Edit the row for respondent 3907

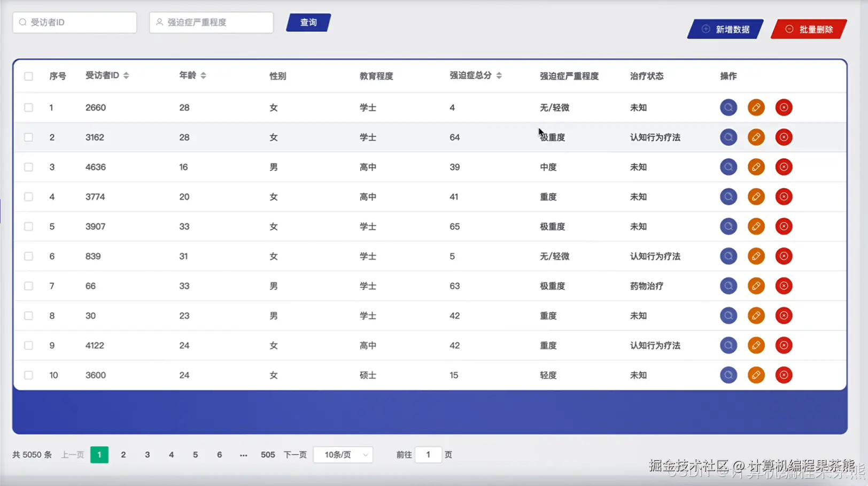pyautogui.click(x=756, y=226)
